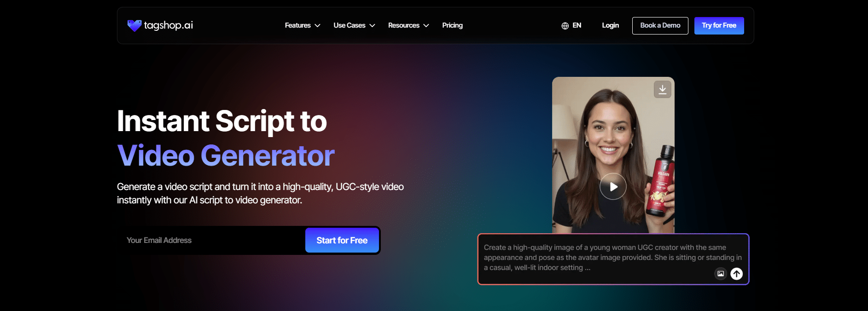Download the avatar video via download icon
Screen dimensions: 868x311
coord(662,89)
